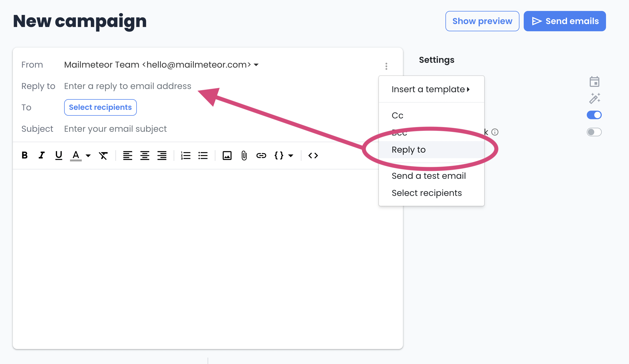Image resolution: width=629 pixels, height=364 pixels.
Task: Click the three-dot more options icon
Action: click(x=386, y=66)
